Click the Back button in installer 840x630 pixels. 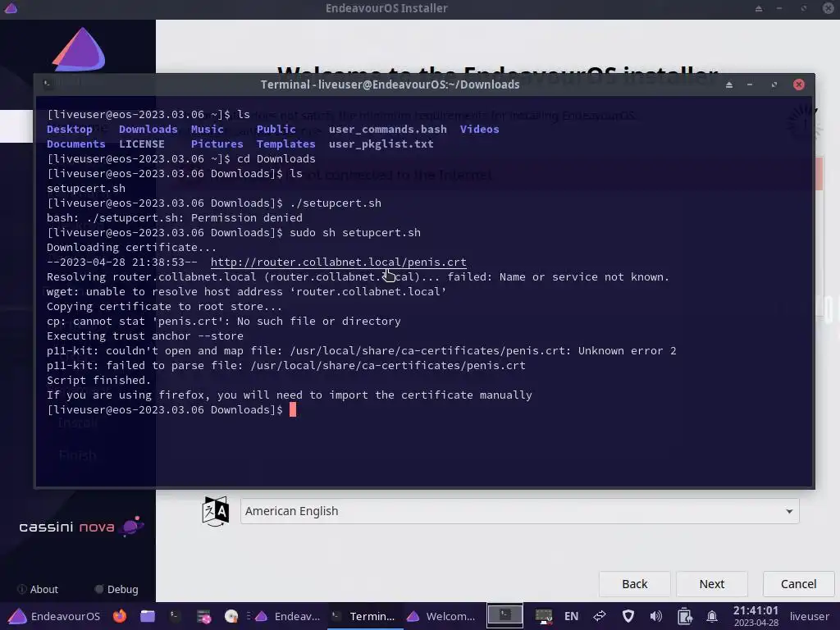coord(634,584)
